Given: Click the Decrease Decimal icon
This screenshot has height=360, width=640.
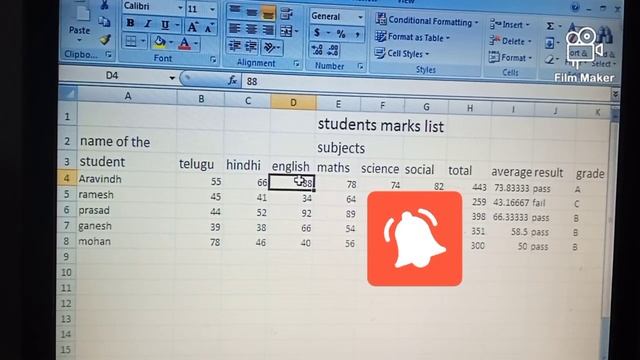Looking at the screenshot, I should click(333, 51).
